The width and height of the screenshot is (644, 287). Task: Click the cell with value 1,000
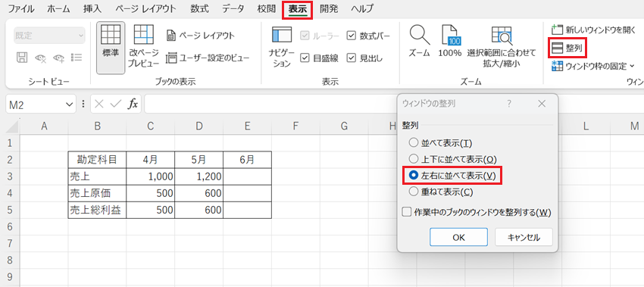click(x=150, y=176)
